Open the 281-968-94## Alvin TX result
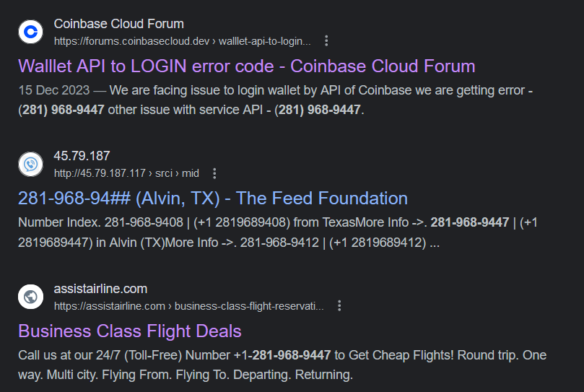The image size is (584, 392). tap(213, 199)
